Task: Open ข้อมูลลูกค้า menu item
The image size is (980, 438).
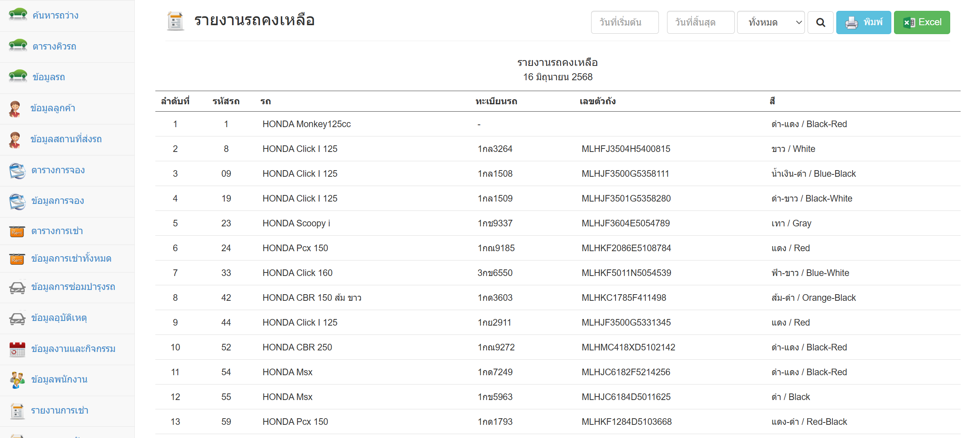Action: 53,108
